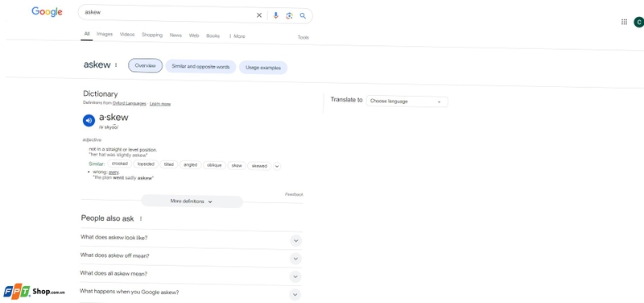The width and height of the screenshot is (644, 303).
Task: Click the Google logo
Action: point(47,12)
